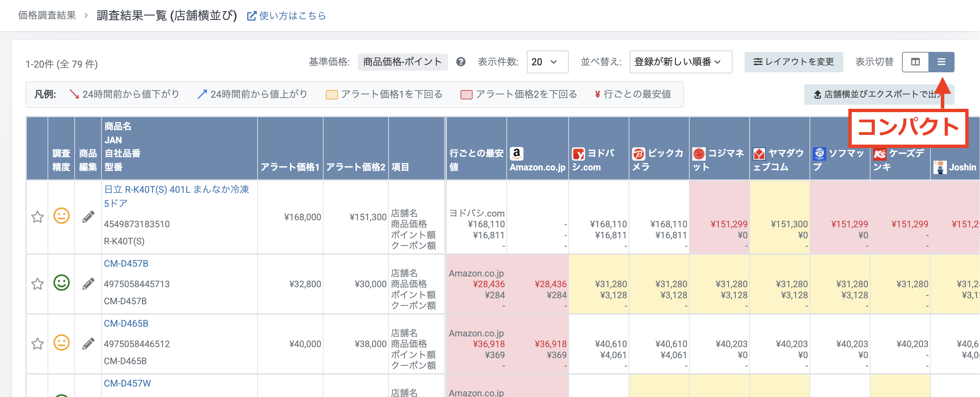Click the Amazon logo in the column header
Image resolution: width=980 pixels, height=397 pixels.
[x=516, y=154]
